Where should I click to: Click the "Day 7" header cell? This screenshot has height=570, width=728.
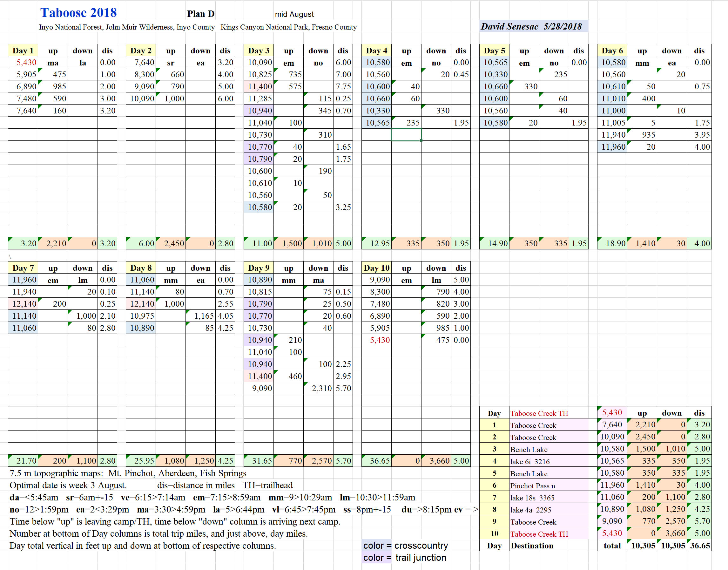click(x=23, y=268)
